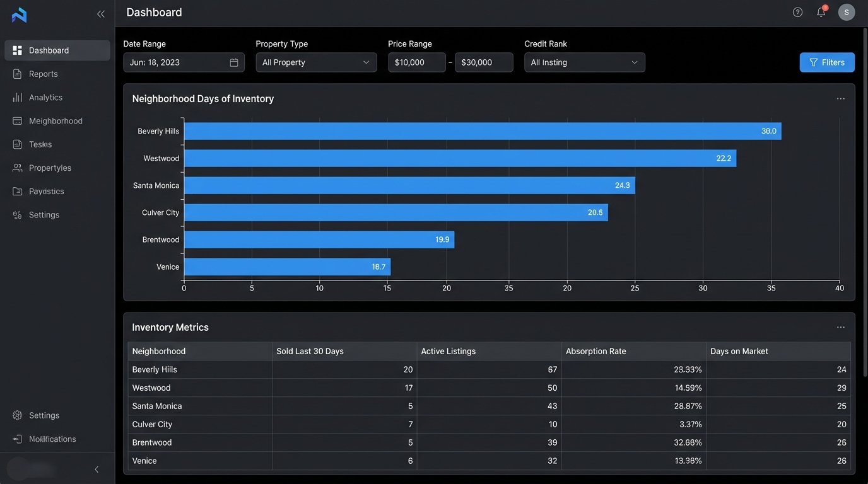Screen dimensions: 868x484
Task: Open the All Property dropdown
Action: click(x=315, y=62)
